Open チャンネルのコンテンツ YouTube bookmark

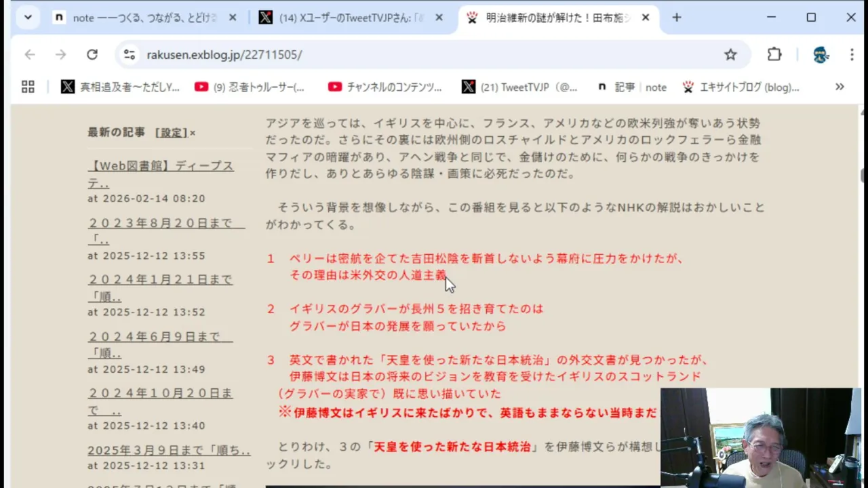pyautogui.click(x=385, y=87)
